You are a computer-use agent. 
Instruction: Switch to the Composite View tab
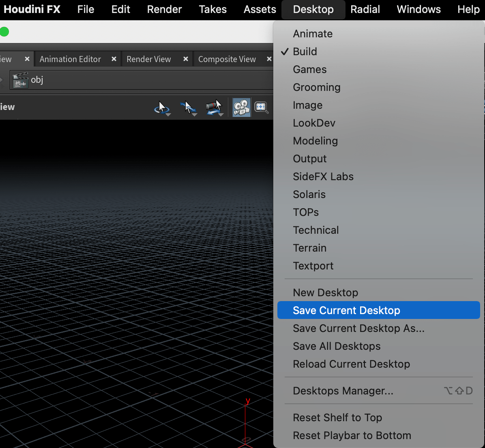point(227,59)
